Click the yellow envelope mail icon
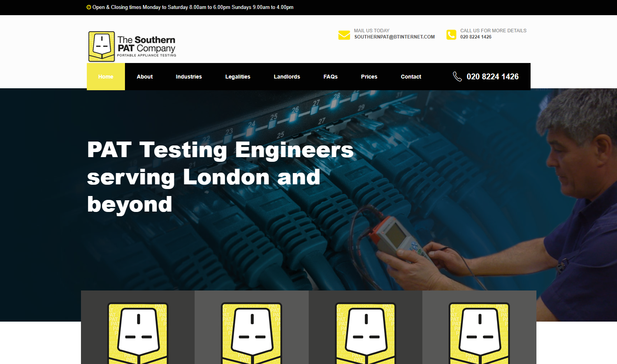 click(344, 35)
